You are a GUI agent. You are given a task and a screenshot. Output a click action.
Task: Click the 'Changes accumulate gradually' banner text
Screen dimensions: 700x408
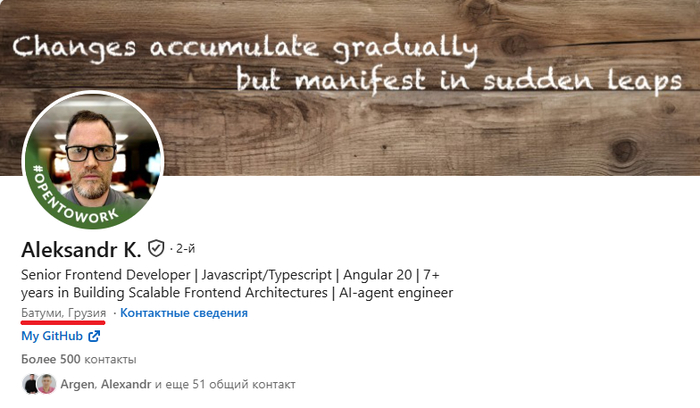(245, 48)
